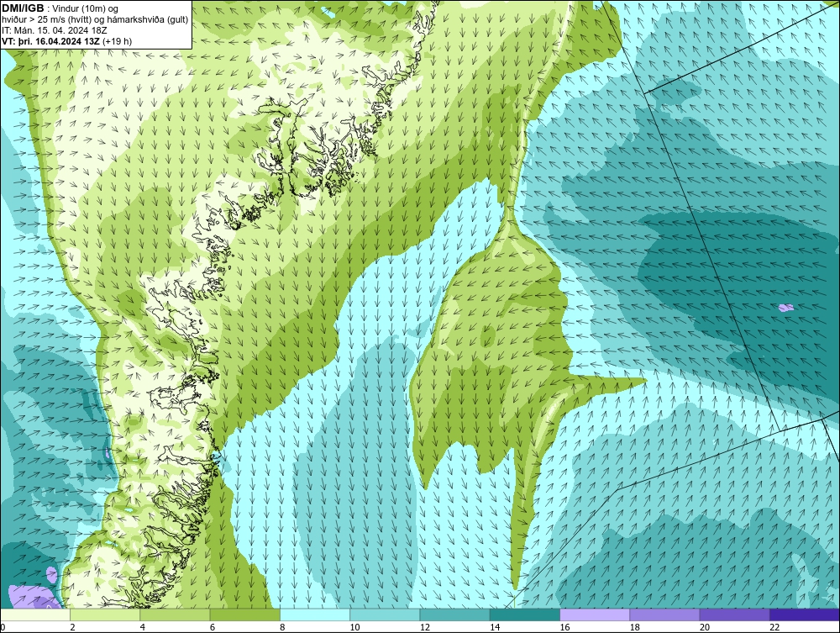Click the 0–2 m/s palest legend swatch
Viewport: 840px width, 633px height.
(x=34, y=615)
